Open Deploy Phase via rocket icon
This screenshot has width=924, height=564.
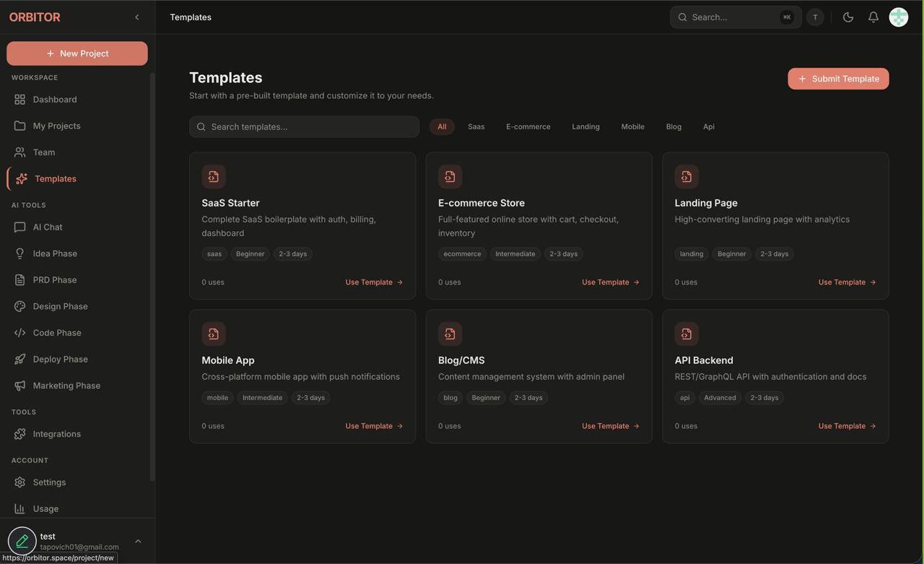(x=19, y=359)
